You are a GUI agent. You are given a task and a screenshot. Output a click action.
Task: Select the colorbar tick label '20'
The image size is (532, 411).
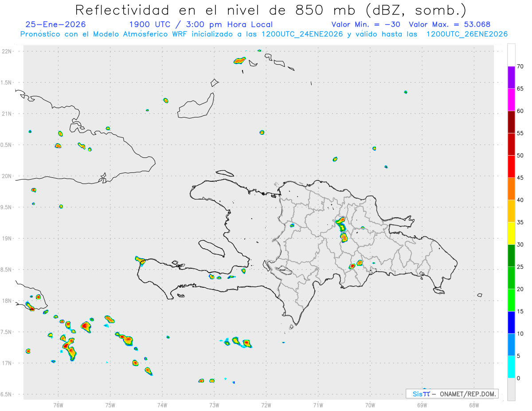pyautogui.click(x=520, y=289)
